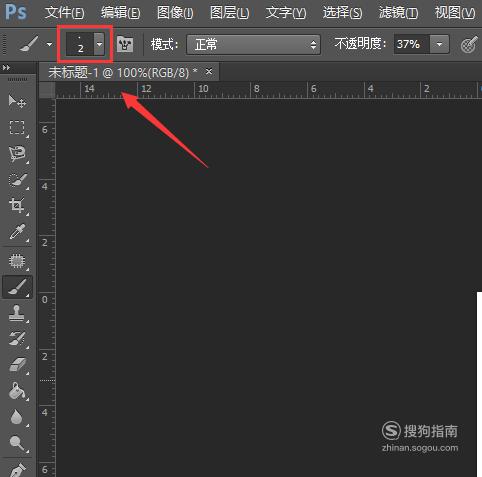Open the 模式 blend mode dropdown
482x477 pixels.
(253, 44)
